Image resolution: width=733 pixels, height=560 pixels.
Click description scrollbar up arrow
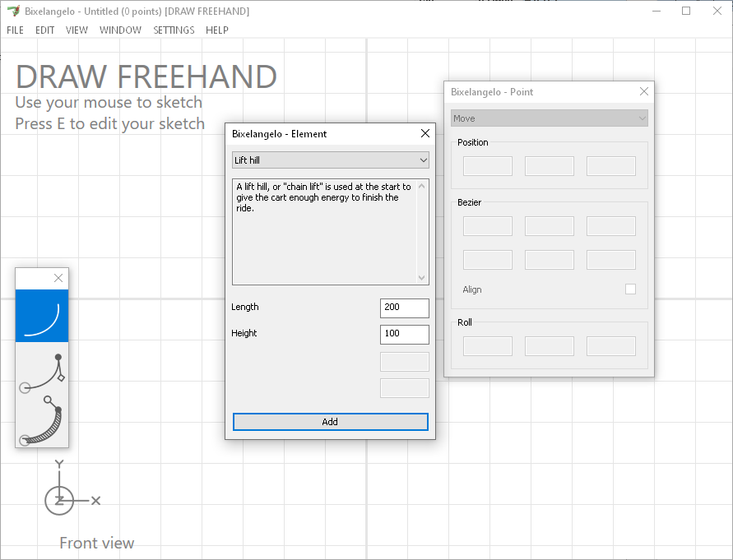tap(422, 187)
